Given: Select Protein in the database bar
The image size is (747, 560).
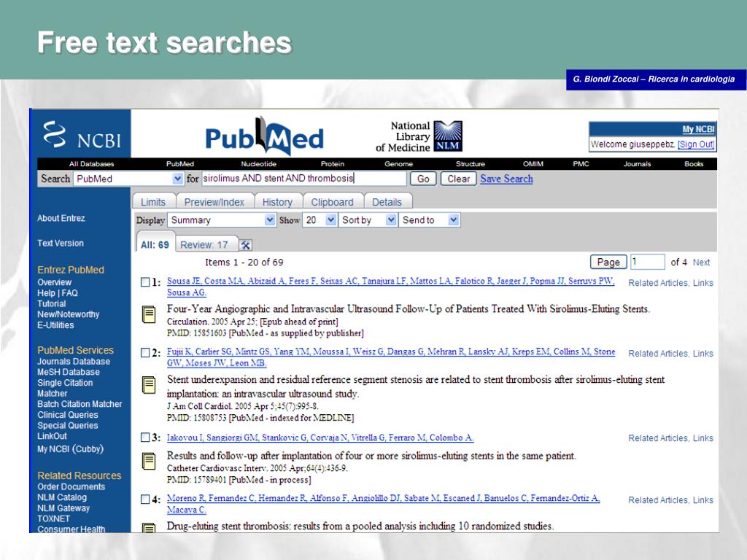Looking at the screenshot, I should click(x=333, y=164).
